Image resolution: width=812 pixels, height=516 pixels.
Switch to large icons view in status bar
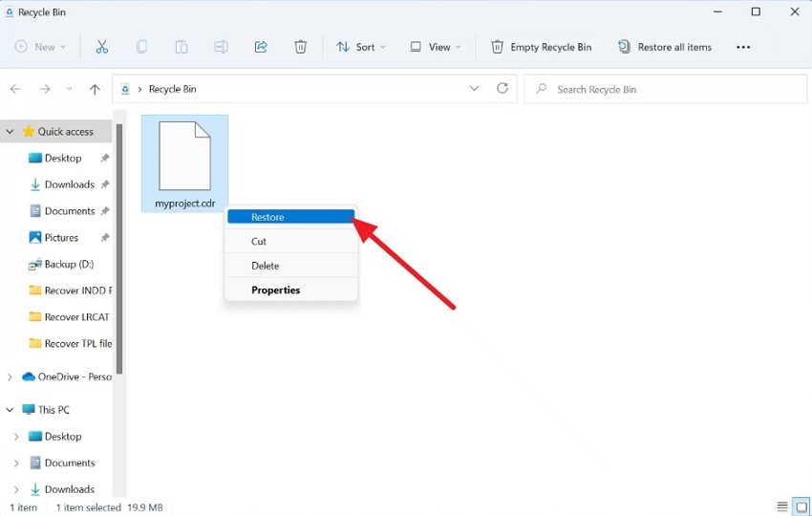pyautogui.click(x=801, y=506)
